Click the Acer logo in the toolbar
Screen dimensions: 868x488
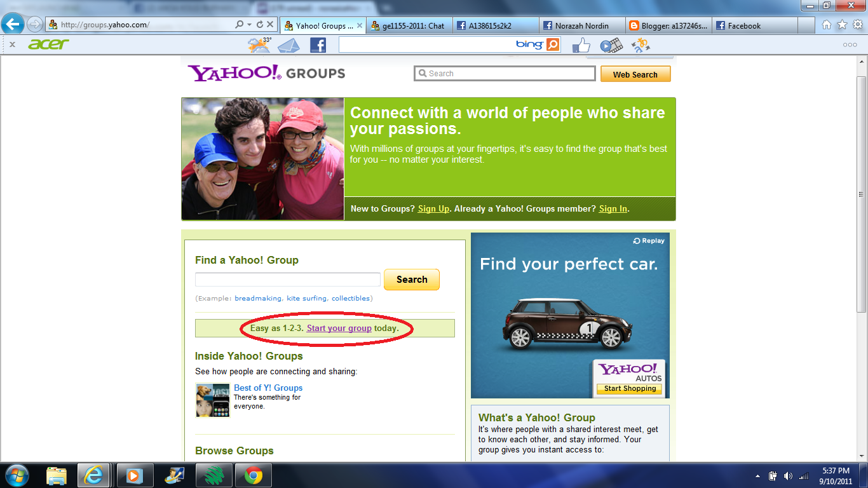point(48,44)
